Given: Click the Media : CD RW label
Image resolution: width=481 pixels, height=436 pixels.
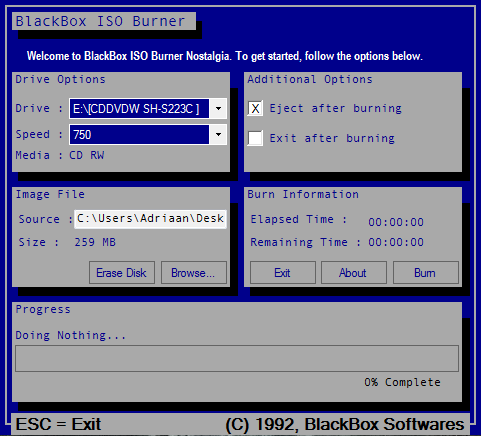Looking at the screenshot, I should (x=60, y=155).
